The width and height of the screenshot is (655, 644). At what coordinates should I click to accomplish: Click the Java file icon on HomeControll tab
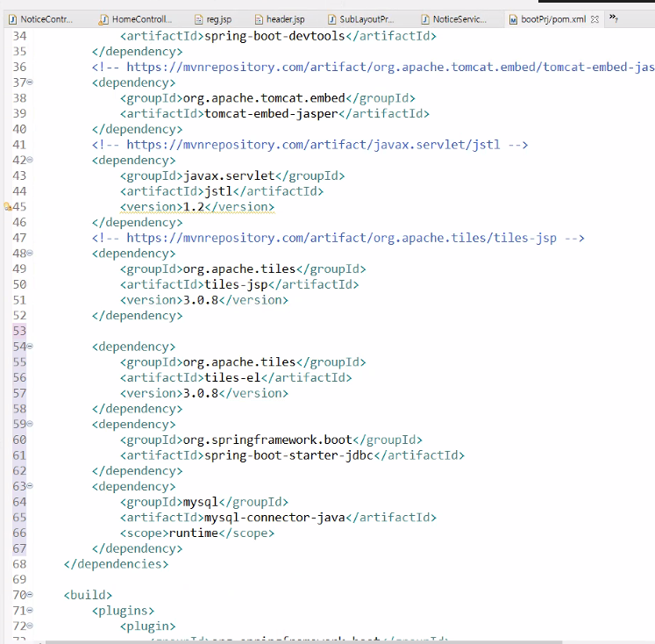pyautogui.click(x=103, y=19)
